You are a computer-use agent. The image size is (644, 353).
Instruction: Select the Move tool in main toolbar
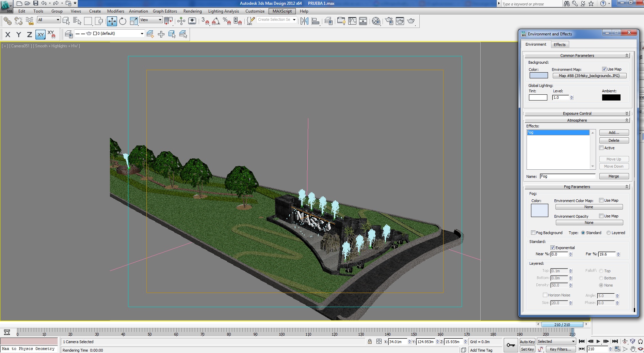112,21
